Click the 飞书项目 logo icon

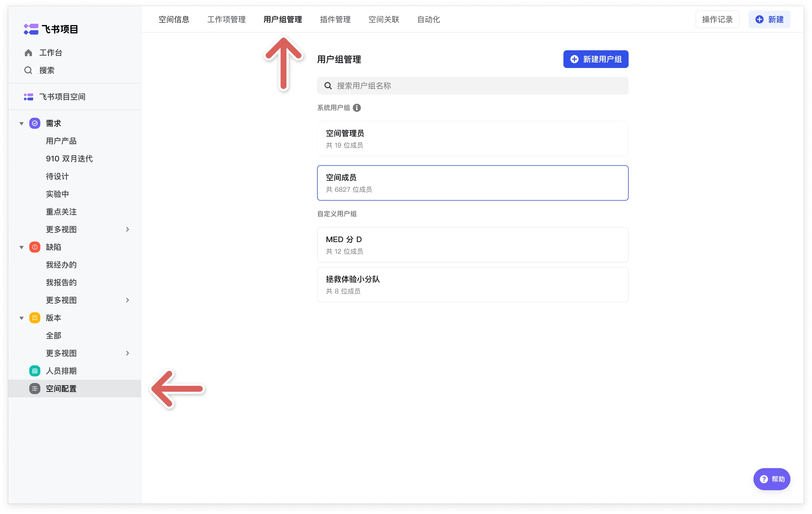pyautogui.click(x=31, y=29)
